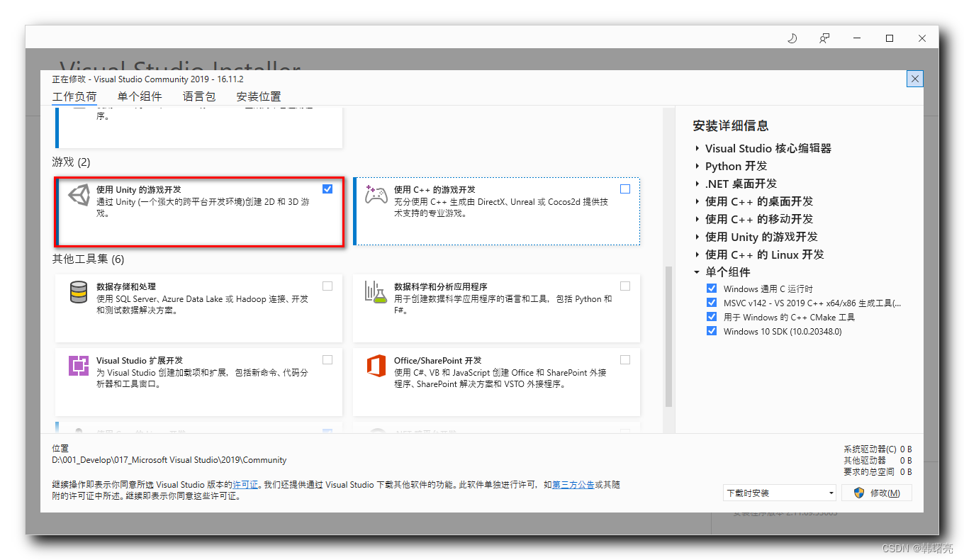The height and width of the screenshot is (560, 964).
Task: Enable data science and analytics workload
Action: pyautogui.click(x=624, y=286)
